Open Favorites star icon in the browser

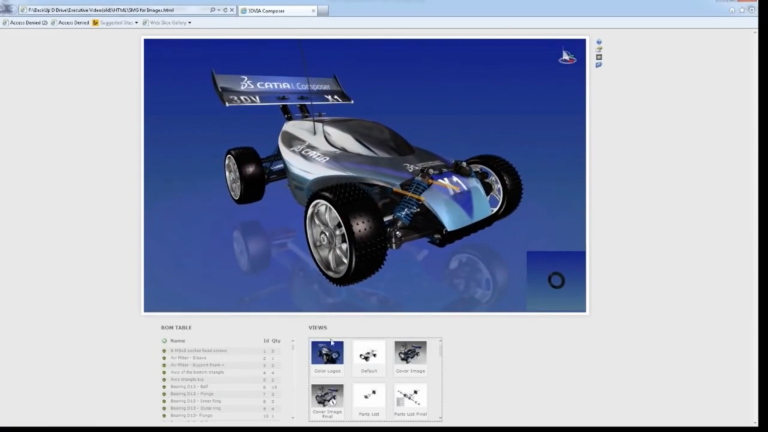[x=742, y=10]
